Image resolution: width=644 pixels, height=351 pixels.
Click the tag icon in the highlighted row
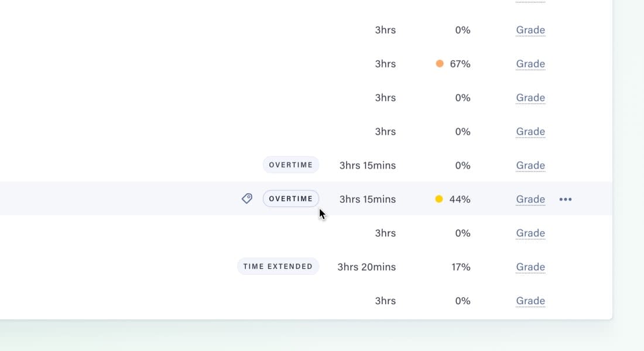point(247,199)
